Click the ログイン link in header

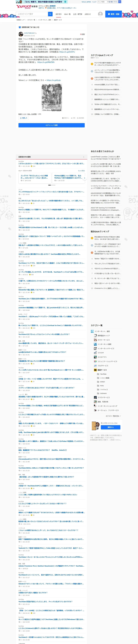[x=41, y=8]
